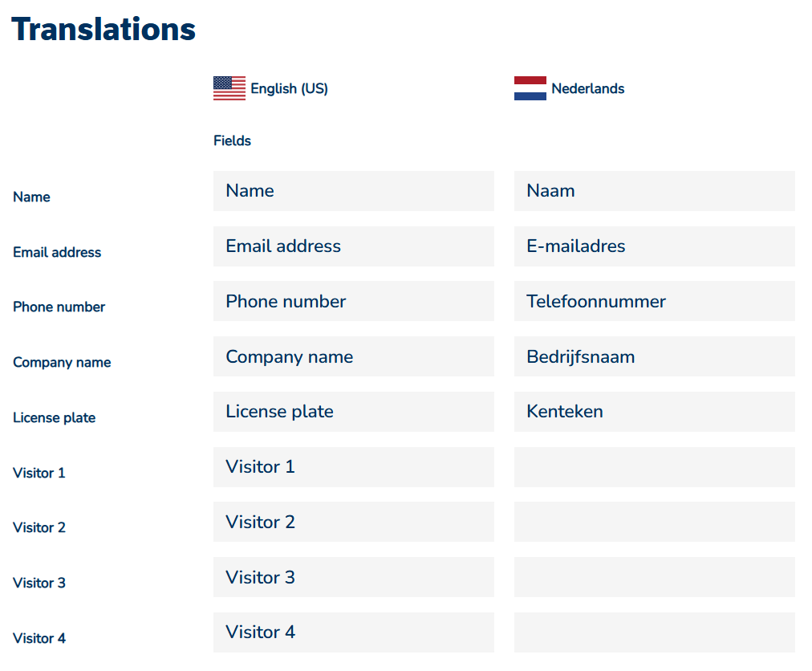Click the US flag icon
The image size is (812, 671).
229,88
